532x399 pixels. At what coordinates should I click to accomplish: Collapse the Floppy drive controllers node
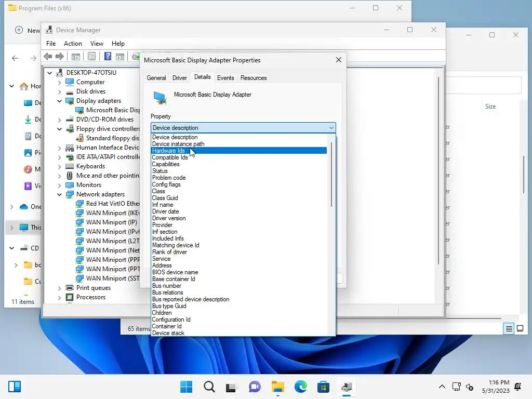pyautogui.click(x=59, y=129)
